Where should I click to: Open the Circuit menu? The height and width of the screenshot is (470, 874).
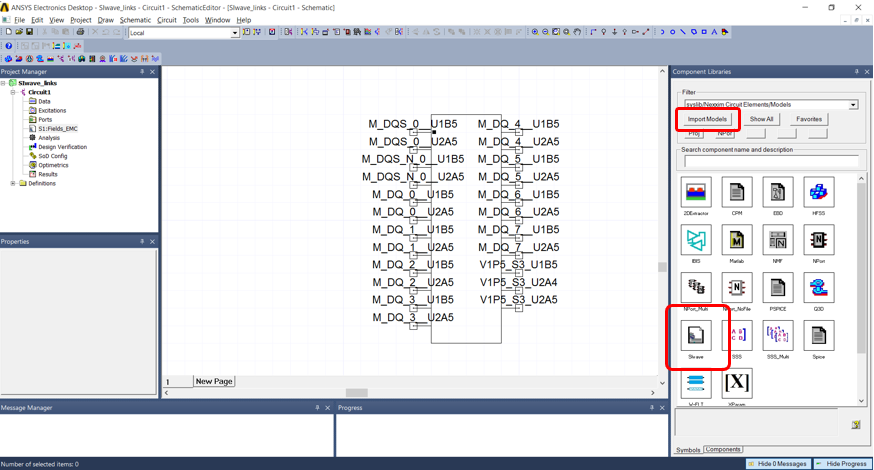(167, 20)
